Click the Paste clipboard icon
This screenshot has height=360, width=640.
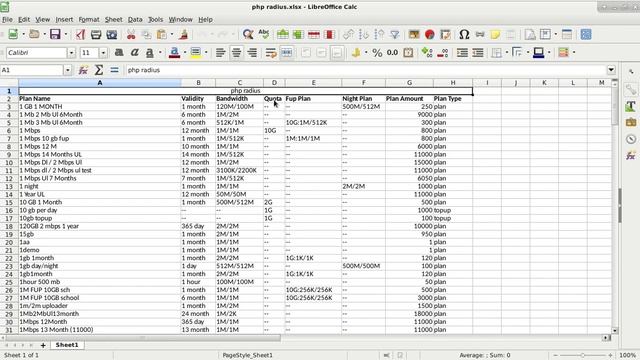coord(162,34)
